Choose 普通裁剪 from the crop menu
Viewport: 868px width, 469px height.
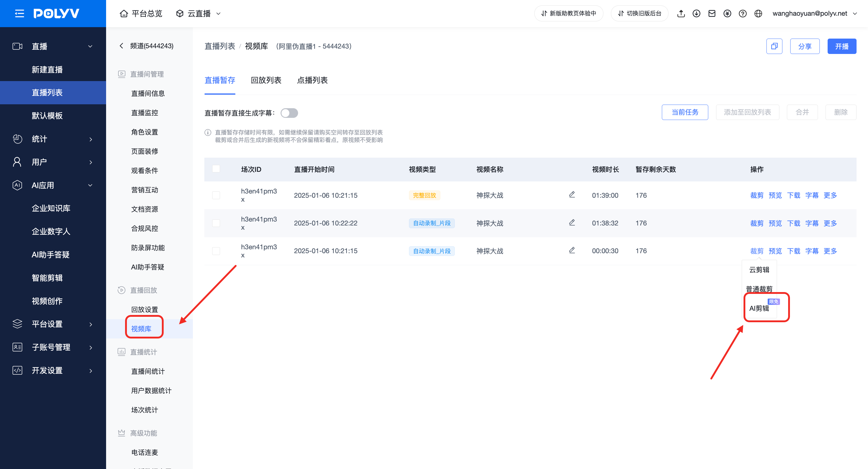[x=759, y=289]
